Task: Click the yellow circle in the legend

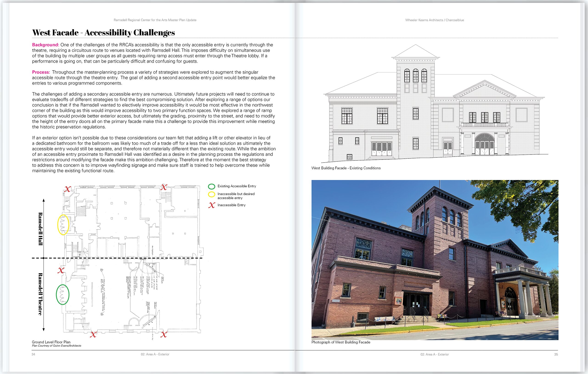Action: click(x=212, y=194)
